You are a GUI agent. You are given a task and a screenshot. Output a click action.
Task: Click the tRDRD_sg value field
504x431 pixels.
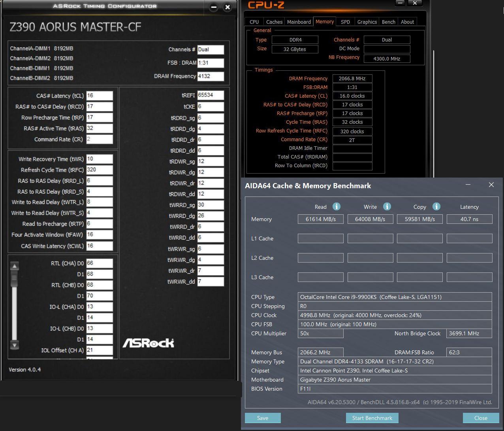point(211,118)
